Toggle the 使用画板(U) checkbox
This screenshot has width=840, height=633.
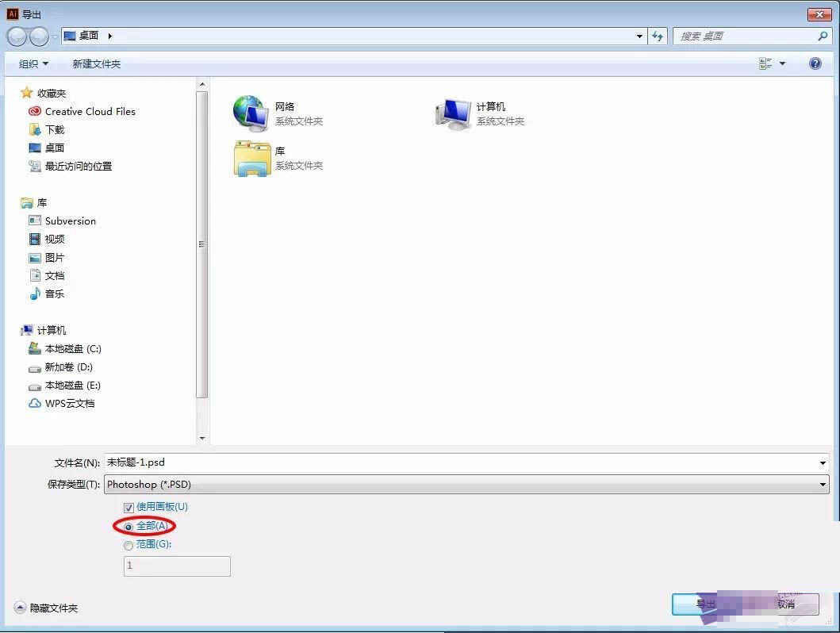[x=128, y=507]
